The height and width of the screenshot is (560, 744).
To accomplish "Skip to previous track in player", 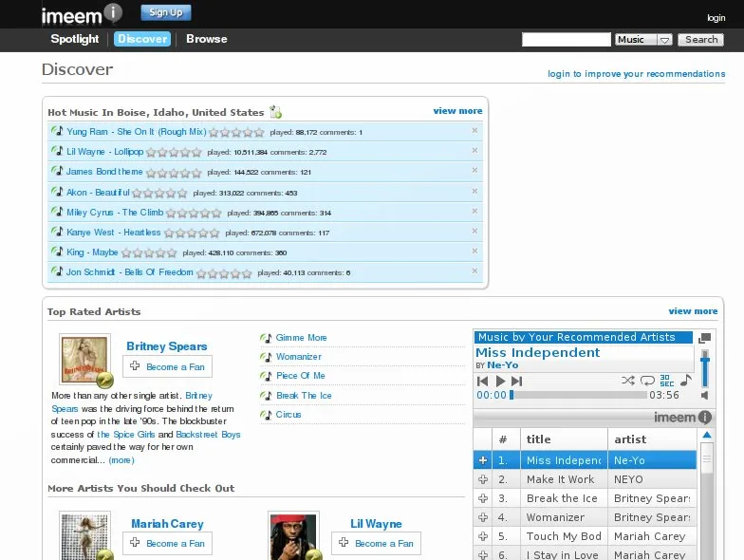I will tap(482, 382).
